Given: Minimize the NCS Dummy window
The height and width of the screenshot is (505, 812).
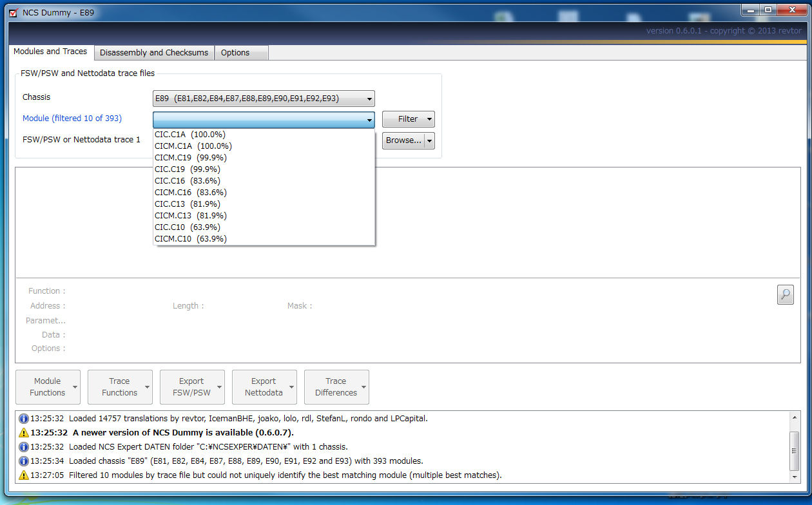Looking at the screenshot, I should click(750, 10).
